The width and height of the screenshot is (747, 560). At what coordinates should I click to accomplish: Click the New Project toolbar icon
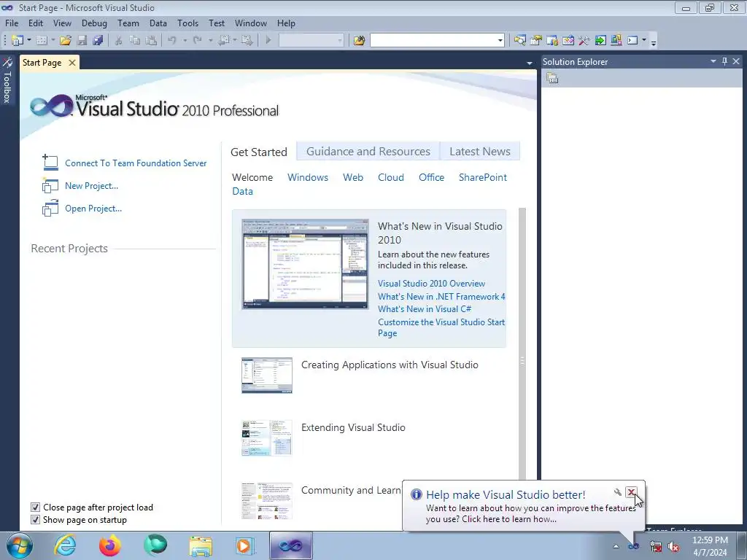[18, 41]
